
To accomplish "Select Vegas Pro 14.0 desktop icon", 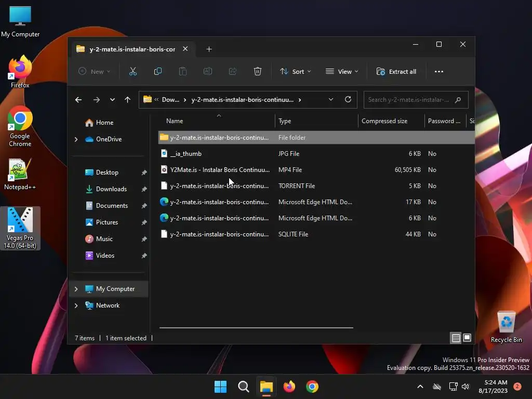I will 20,229.
